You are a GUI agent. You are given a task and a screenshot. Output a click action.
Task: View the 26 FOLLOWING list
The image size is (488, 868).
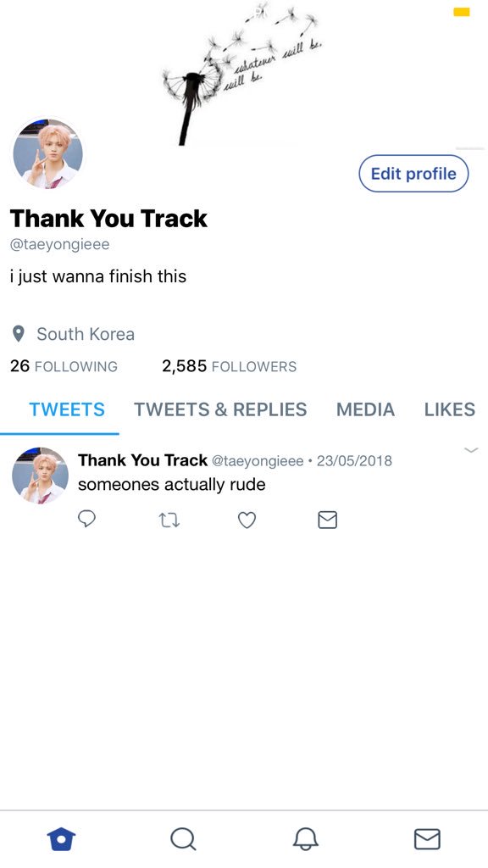click(x=64, y=366)
